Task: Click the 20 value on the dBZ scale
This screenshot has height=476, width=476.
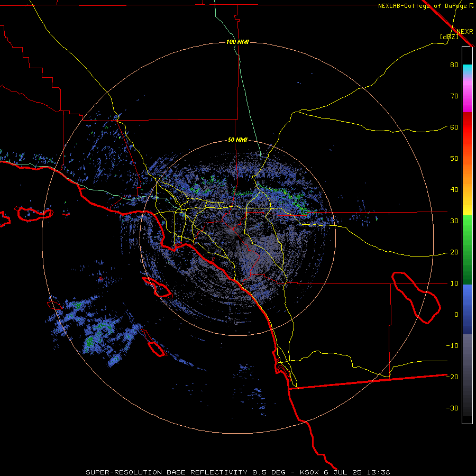Action: pyautogui.click(x=454, y=252)
